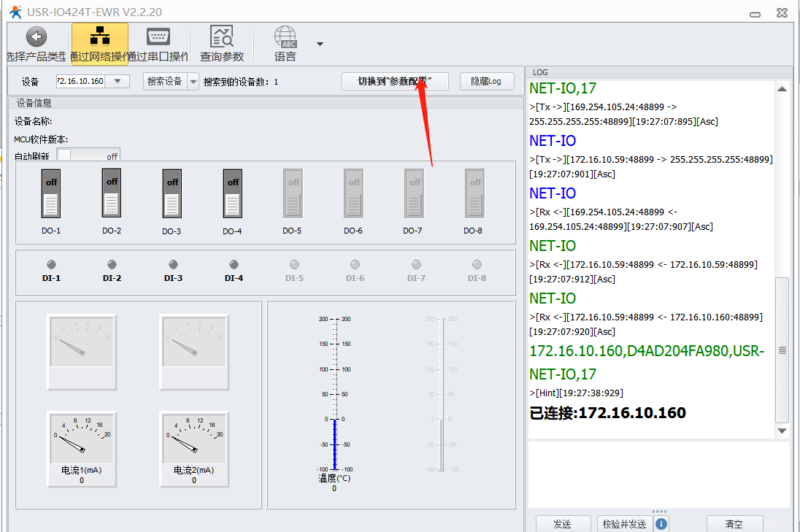This screenshot has height=532, width=800.
Task: Expand the device IP address dropdown
Action: (x=118, y=82)
